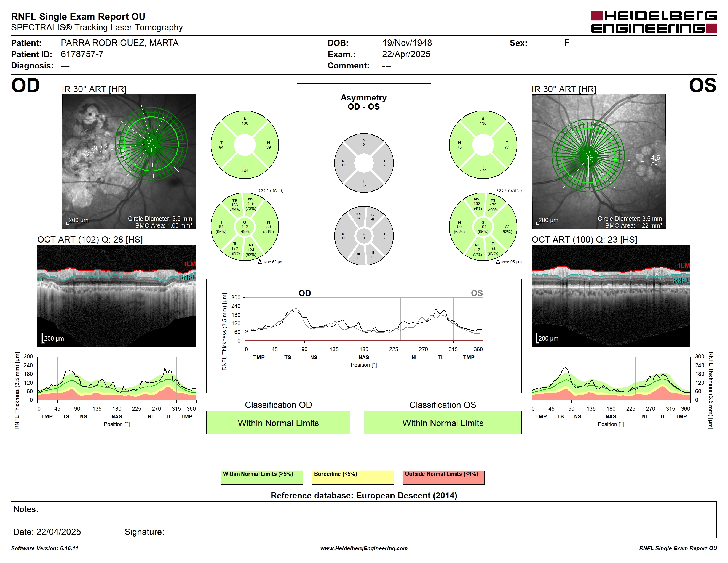Screen dimensions: 728x563
Task: Click the red ILM label on OD scan
Action: pos(190,264)
